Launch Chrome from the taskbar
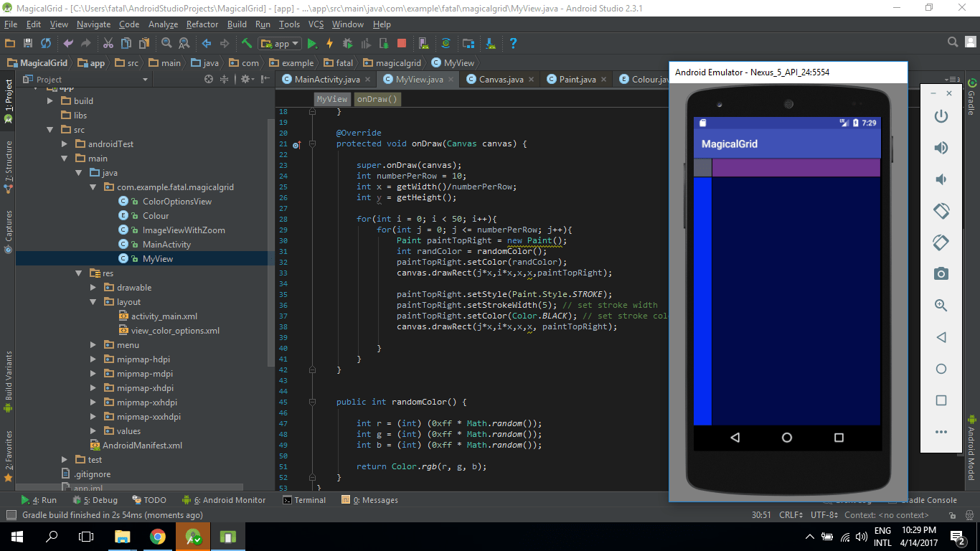980x551 pixels. [x=157, y=536]
